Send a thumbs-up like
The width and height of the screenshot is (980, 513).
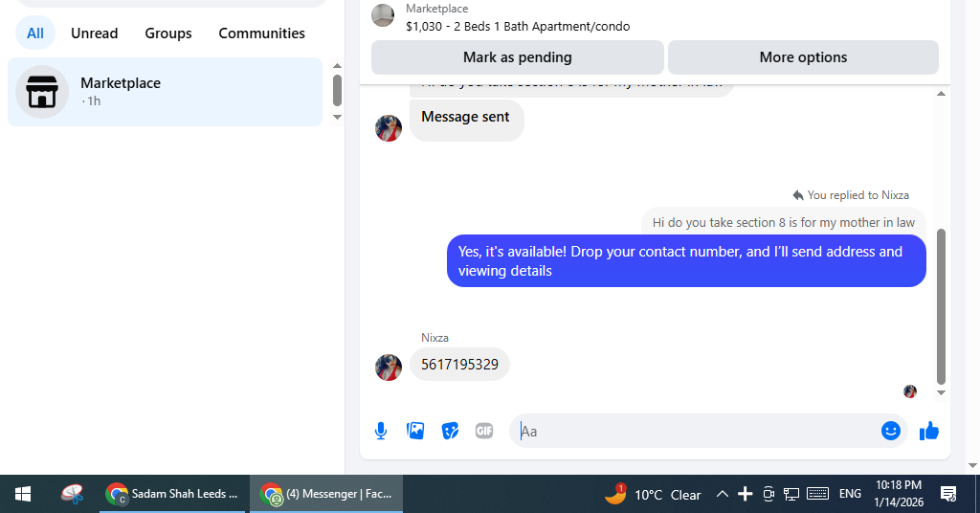(x=929, y=431)
